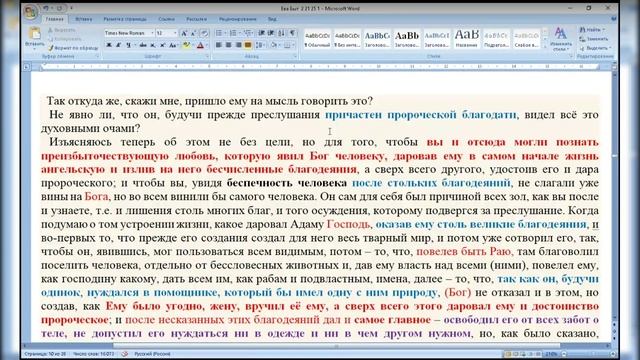This screenshot has height=360, width=640.
Task: Switch to Вставка ribbon tab
Action: click(84, 19)
